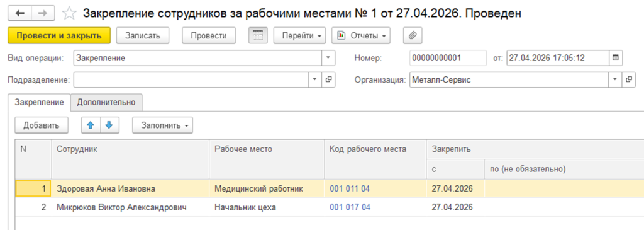Switch to the Дополнительно tab
Viewport: 644px width, 230px height.
[x=106, y=103]
